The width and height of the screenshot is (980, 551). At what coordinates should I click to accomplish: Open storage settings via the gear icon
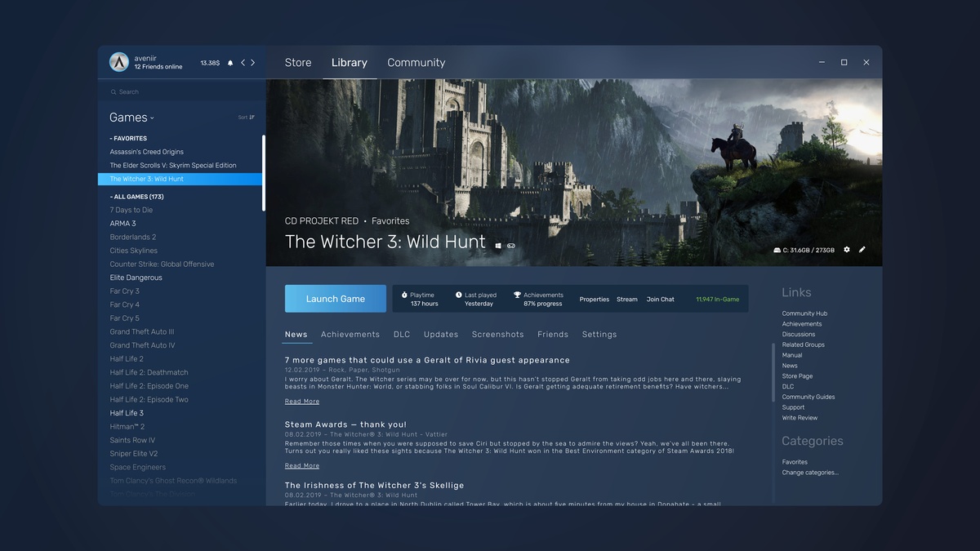[x=846, y=250]
